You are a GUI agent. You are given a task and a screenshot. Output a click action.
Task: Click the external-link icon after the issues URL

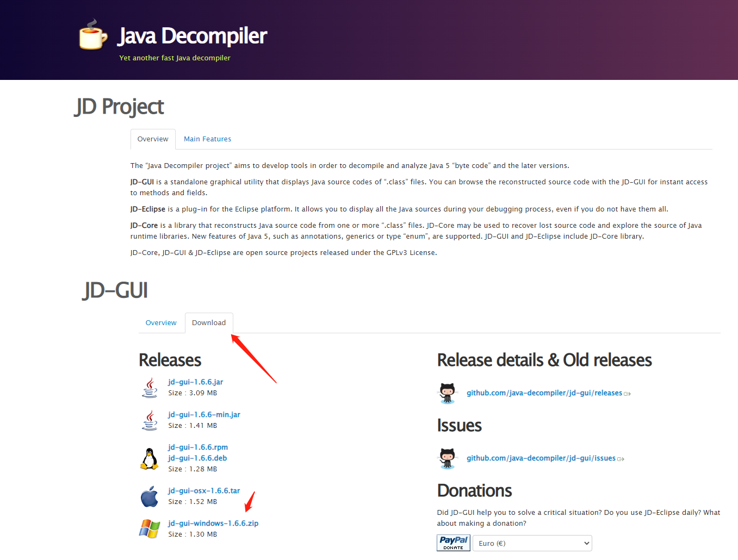(x=621, y=458)
